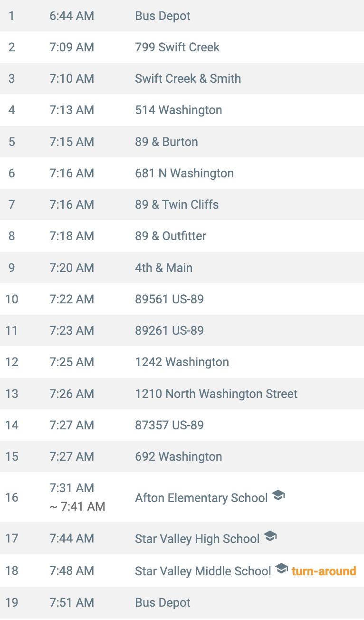The image size is (364, 620).
Task: Click the school icon beside Star Valley Middle School
Action: 282,569
